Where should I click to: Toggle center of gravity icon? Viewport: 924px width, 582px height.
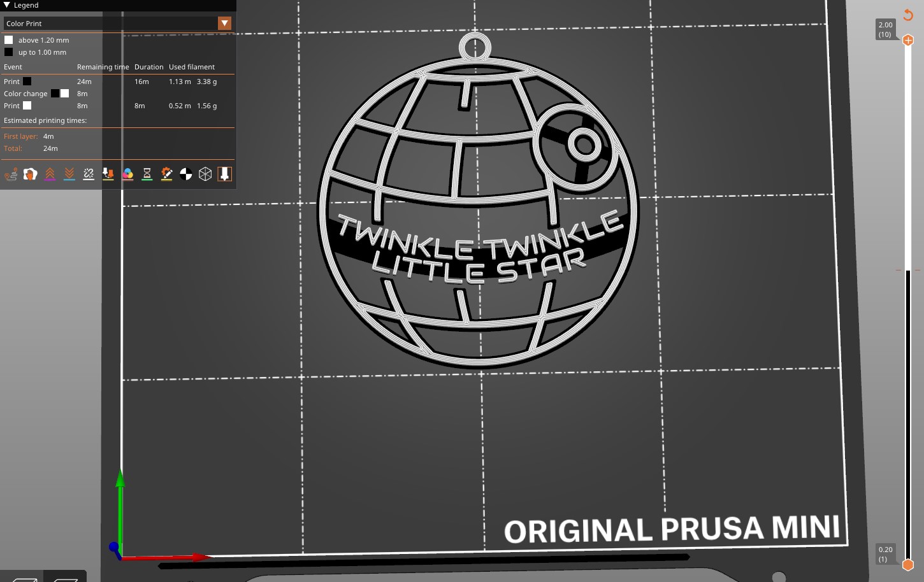pos(186,174)
